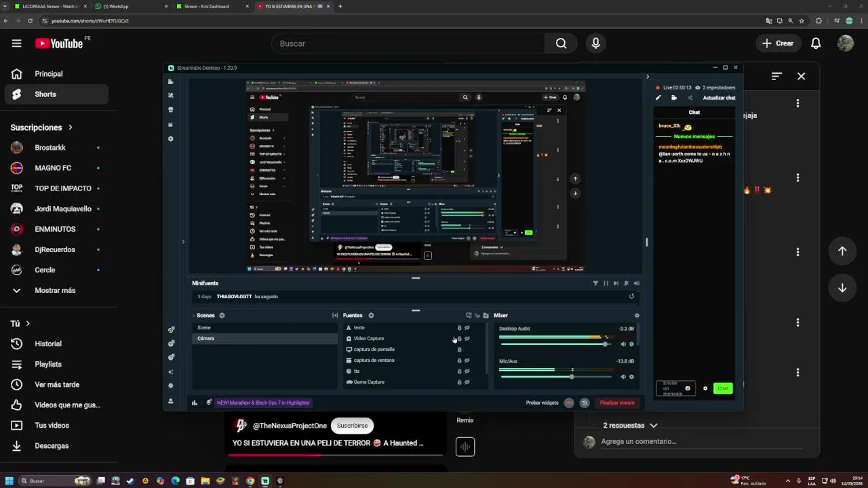Open Streamlabs notifications bell icon
The width and height of the screenshot is (868, 488).
point(209,403)
